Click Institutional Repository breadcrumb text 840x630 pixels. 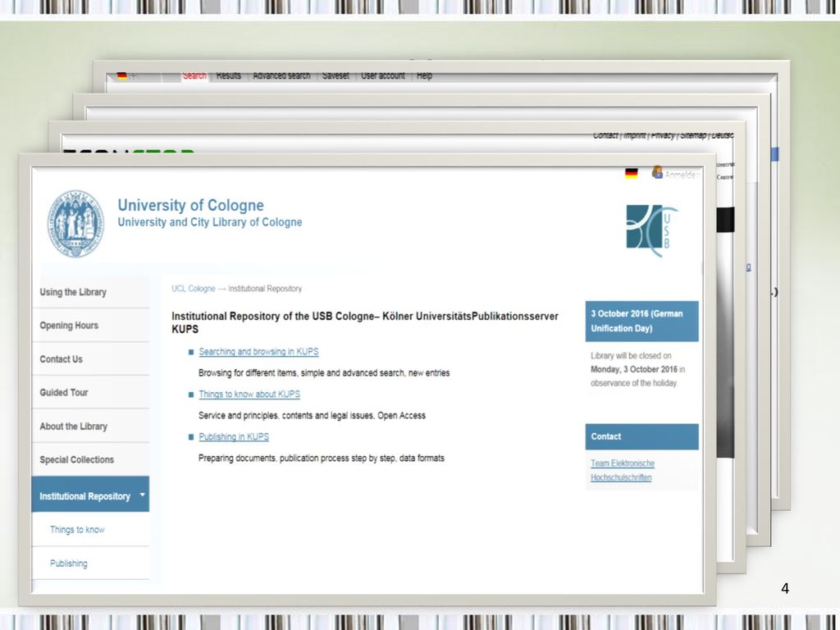click(x=265, y=289)
